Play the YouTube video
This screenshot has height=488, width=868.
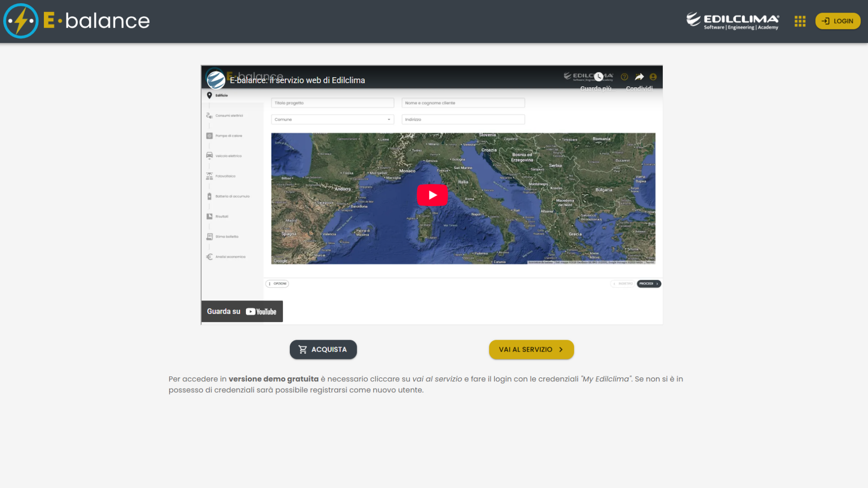pos(432,195)
